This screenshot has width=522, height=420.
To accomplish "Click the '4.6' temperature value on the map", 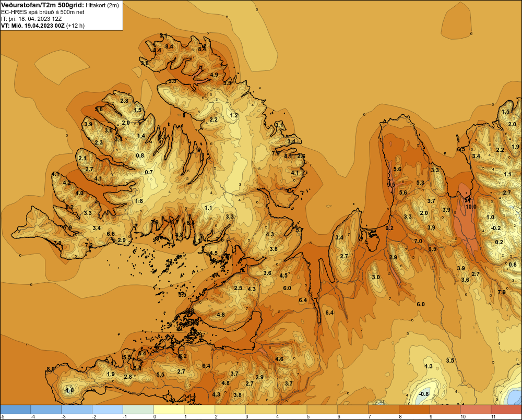I will [279, 359].
